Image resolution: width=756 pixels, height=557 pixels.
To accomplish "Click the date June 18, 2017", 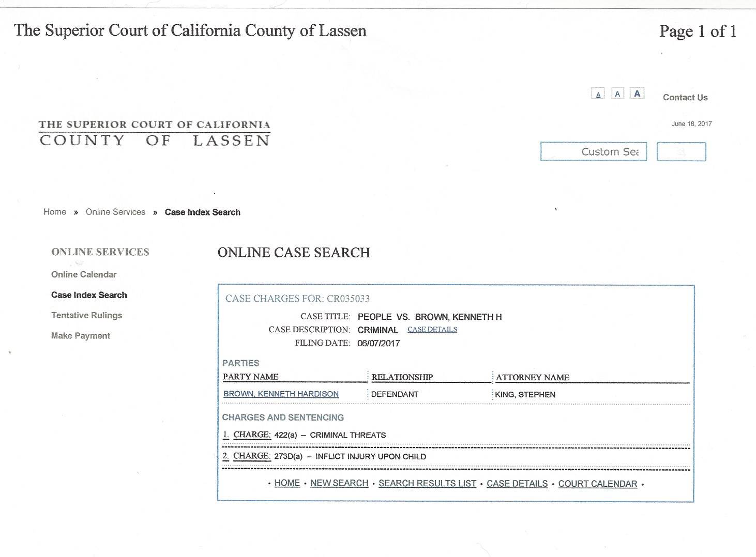I will coord(691,124).
